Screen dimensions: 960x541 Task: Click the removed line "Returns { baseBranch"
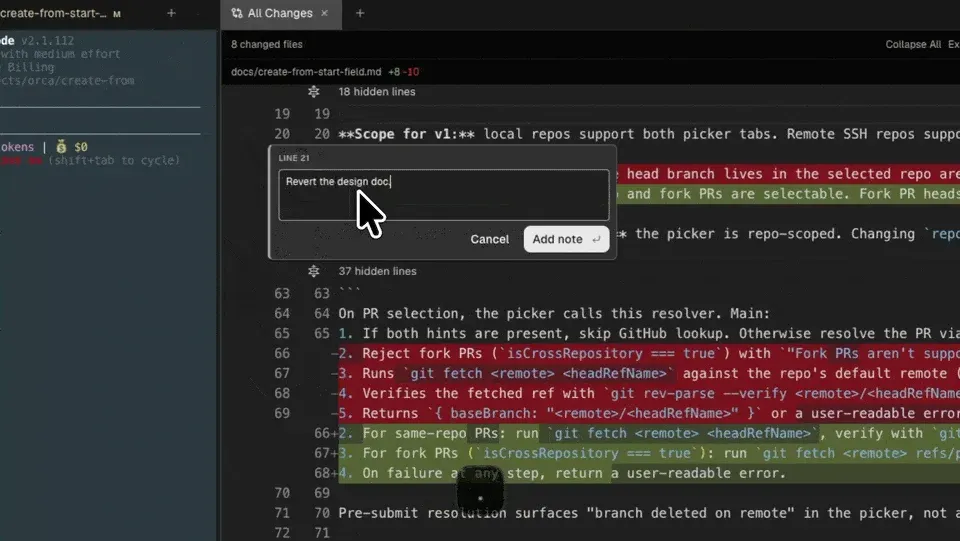pyautogui.click(x=649, y=413)
